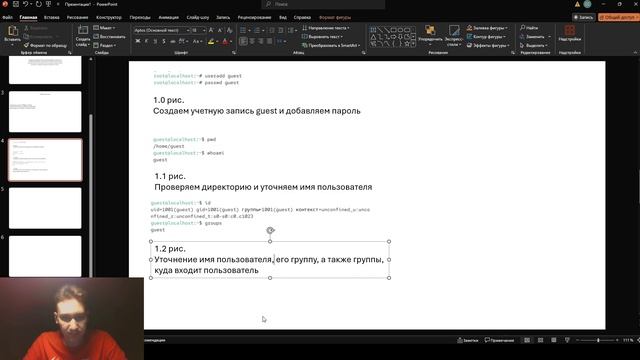Click the account avatar in title bar
The height and width of the screenshot is (360, 640).
click(x=587, y=4)
